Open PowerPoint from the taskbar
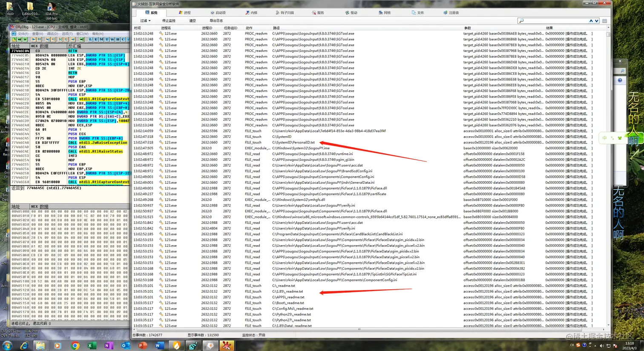Image resolution: width=644 pixels, height=351 pixels. tap(142, 346)
